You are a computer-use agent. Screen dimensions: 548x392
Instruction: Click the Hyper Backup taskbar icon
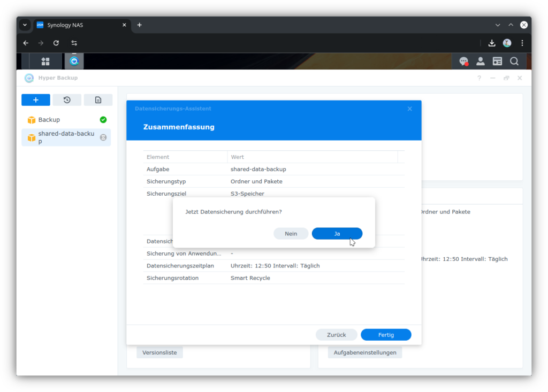(x=74, y=62)
